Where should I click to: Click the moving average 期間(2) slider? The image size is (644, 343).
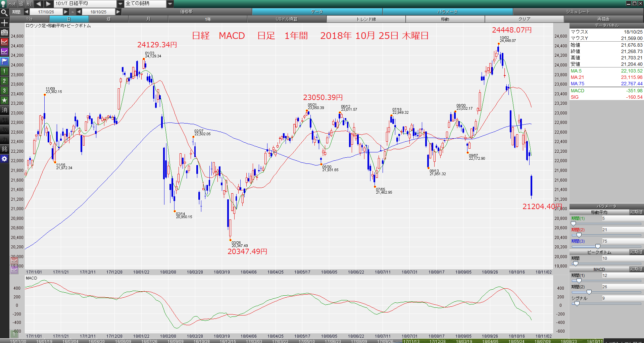coord(606,235)
